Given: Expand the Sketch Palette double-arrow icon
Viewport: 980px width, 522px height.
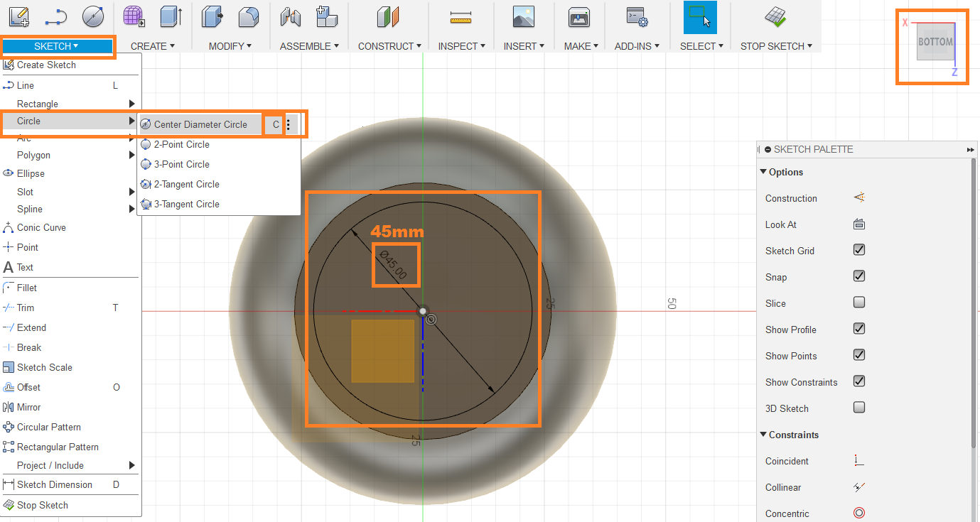Looking at the screenshot, I should 971,150.
